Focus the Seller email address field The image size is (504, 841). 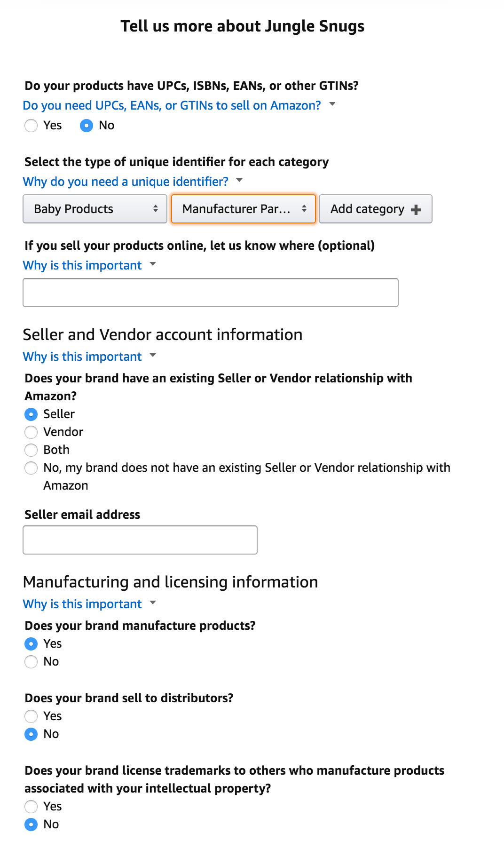(140, 540)
